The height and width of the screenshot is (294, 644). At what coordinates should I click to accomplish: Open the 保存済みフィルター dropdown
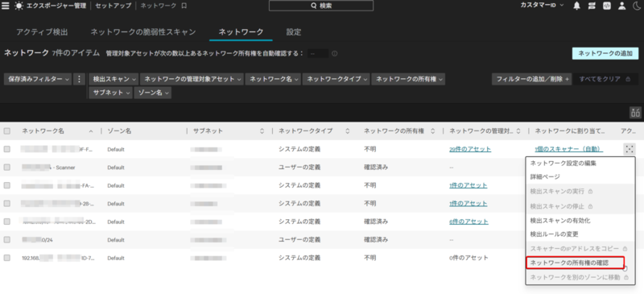pos(39,79)
